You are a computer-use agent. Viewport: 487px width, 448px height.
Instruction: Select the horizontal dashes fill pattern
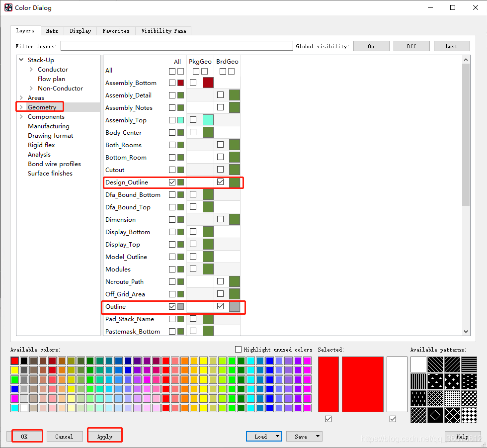pos(469,381)
